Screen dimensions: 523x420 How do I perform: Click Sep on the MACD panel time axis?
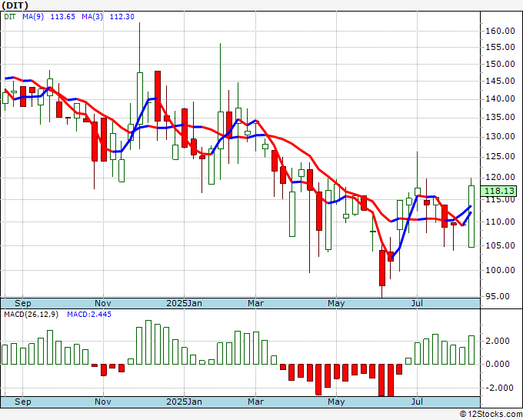tap(22, 402)
